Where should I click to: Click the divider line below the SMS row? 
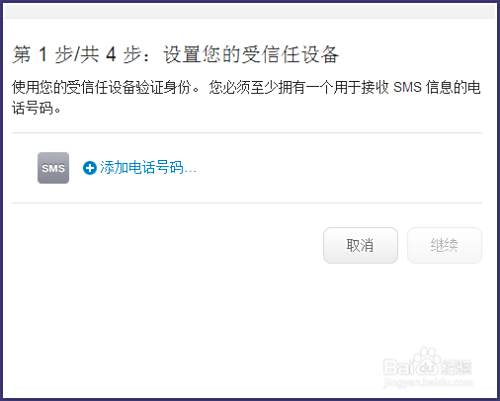(247, 203)
